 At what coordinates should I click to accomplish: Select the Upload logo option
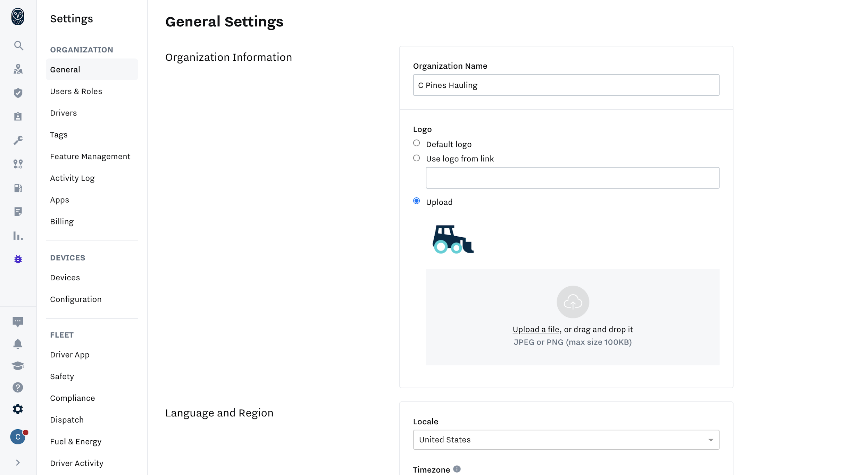pos(416,201)
